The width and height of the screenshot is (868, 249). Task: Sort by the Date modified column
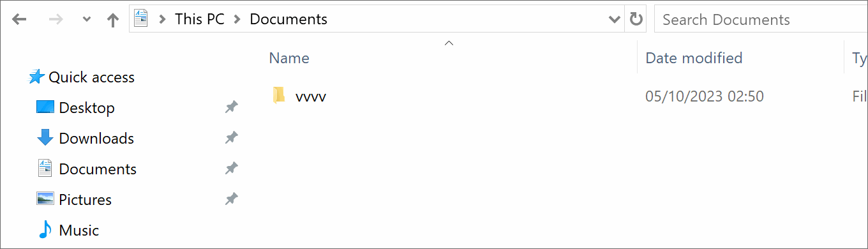[x=694, y=58]
